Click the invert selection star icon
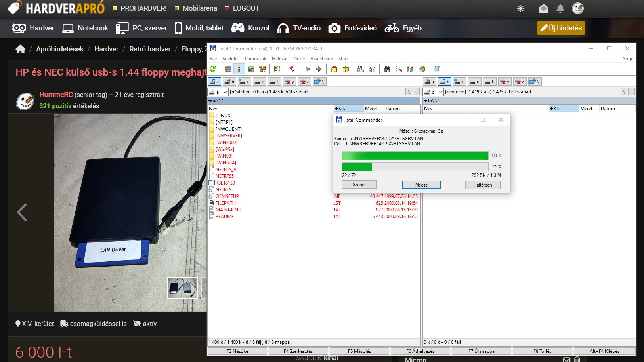 tap(292, 69)
